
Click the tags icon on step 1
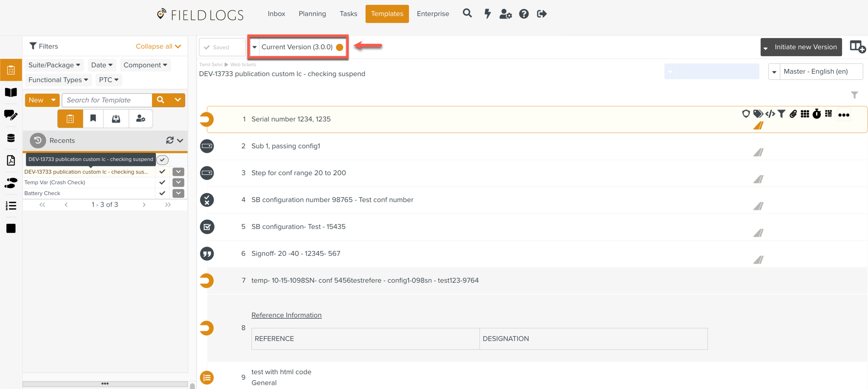tap(758, 114)
